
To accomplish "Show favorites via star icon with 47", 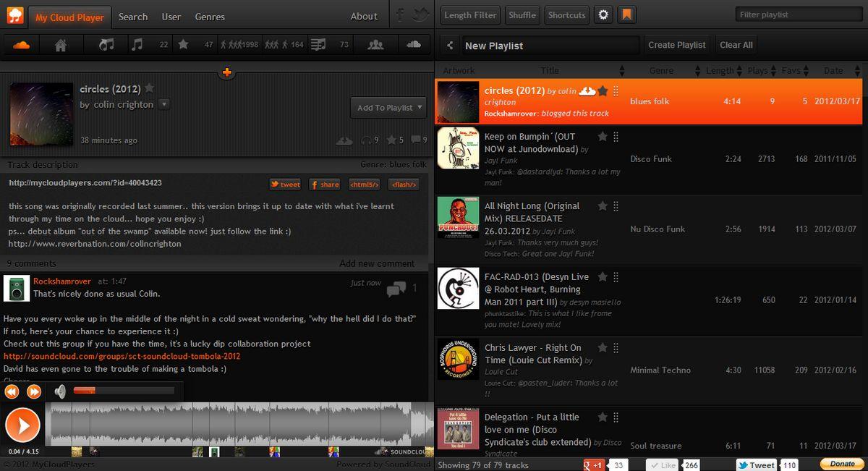I will [184, 45].
